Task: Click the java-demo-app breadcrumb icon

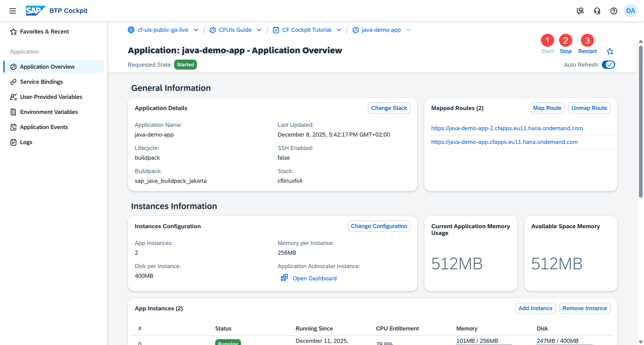Action: pos(356,30)
